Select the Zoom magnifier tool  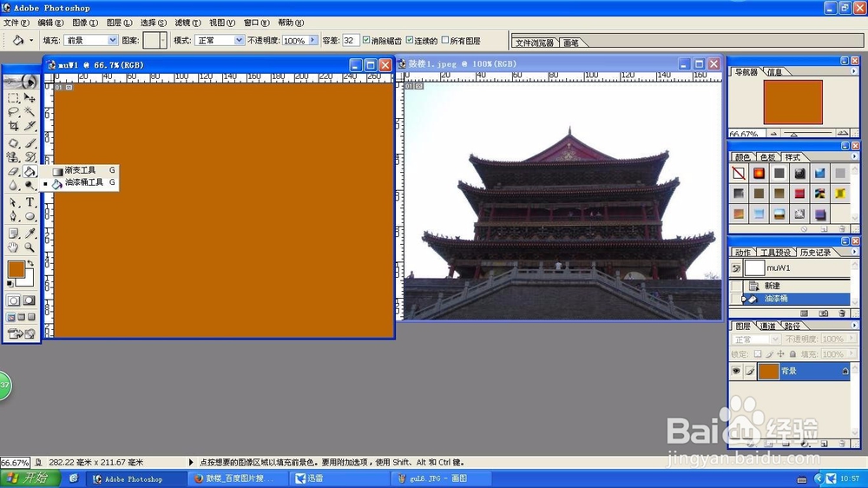click(30, 247)
